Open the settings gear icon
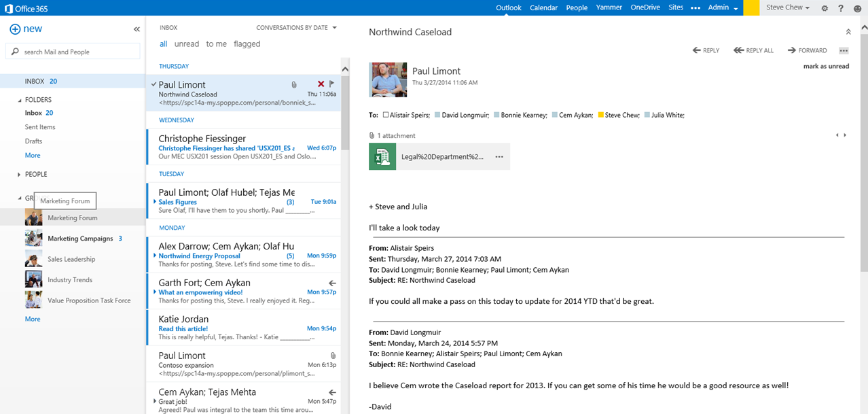The image size is (868, 414). [825, 8]
